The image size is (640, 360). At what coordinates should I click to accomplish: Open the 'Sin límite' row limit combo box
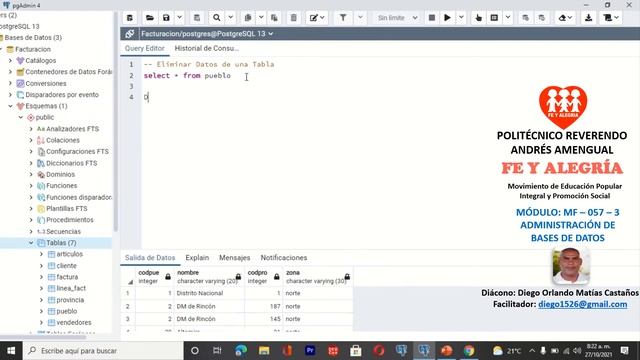(x=397, y=18)
